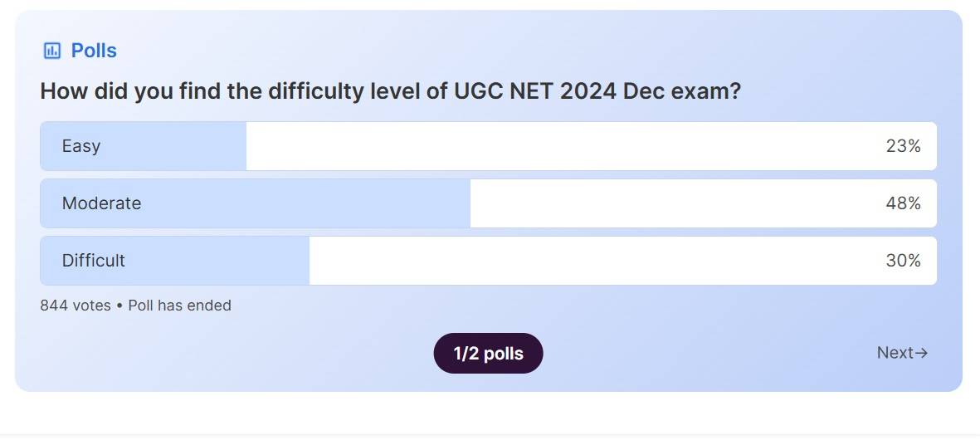Click the arrow icon beside Next
This screenshot has width=980, height=445.
pos(921,353)
